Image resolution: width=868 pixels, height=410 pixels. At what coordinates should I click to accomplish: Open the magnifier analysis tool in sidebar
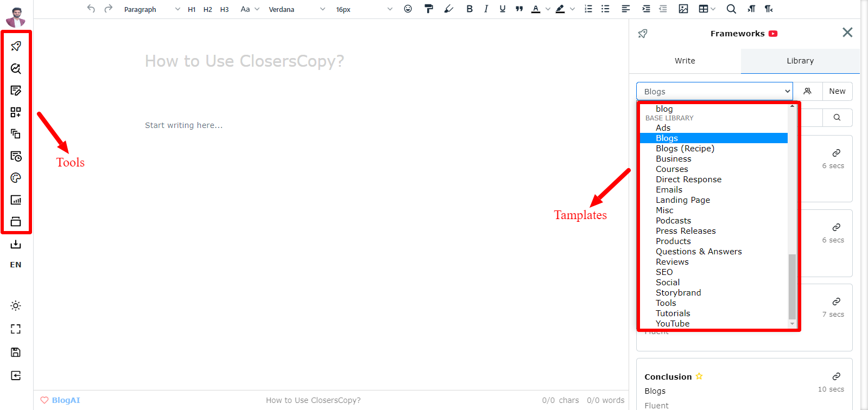[16, 68]
